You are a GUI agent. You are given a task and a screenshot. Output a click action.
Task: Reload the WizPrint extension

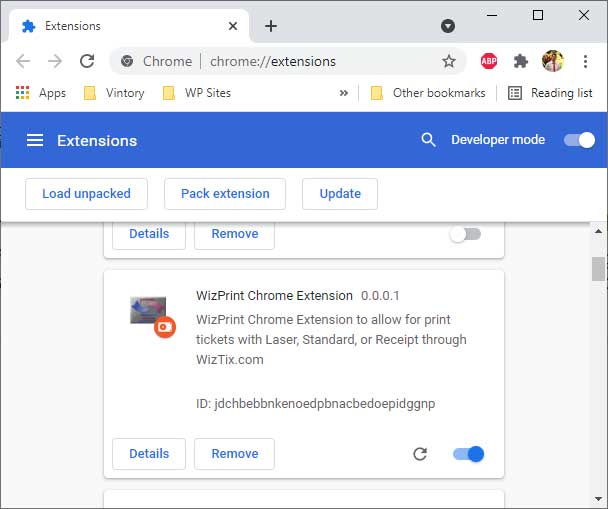pyautogui.click(x=420, y=454)
